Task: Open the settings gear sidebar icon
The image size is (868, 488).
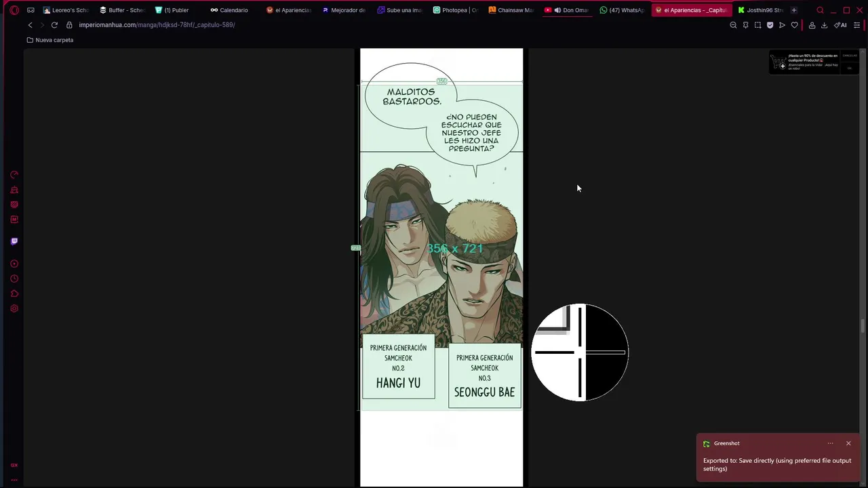Action: [14, 308]
